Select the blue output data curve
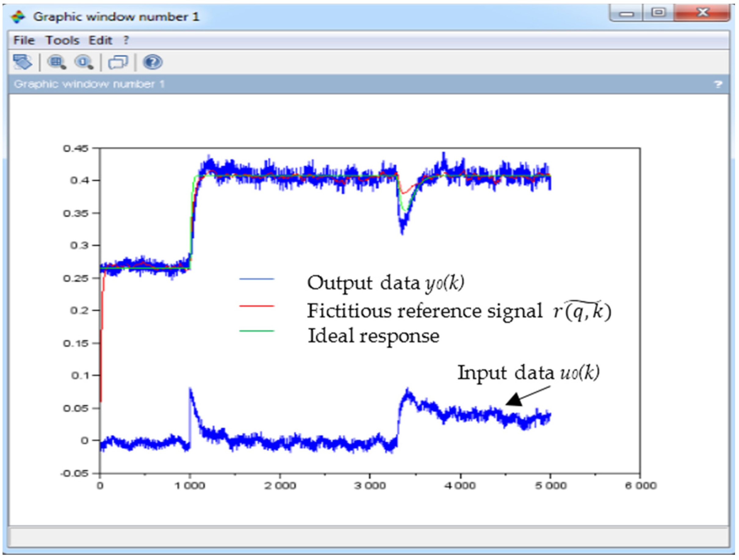Viewport: 739px width, 560px height. click(301, 174)
